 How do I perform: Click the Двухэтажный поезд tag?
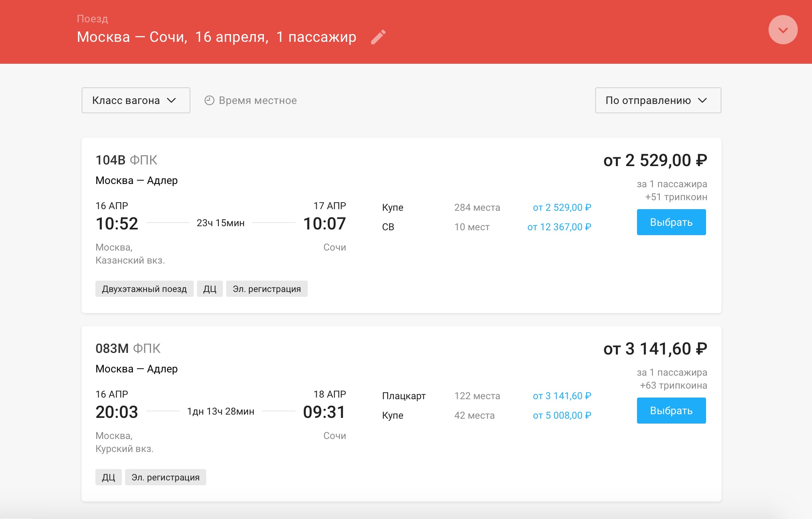(x=144, y=289)
